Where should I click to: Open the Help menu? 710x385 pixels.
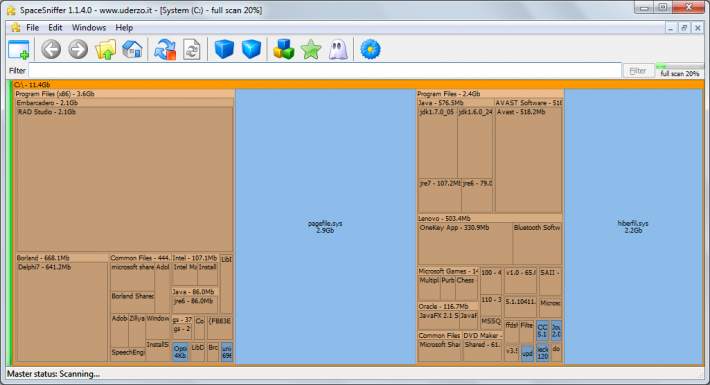pos(124,28)
